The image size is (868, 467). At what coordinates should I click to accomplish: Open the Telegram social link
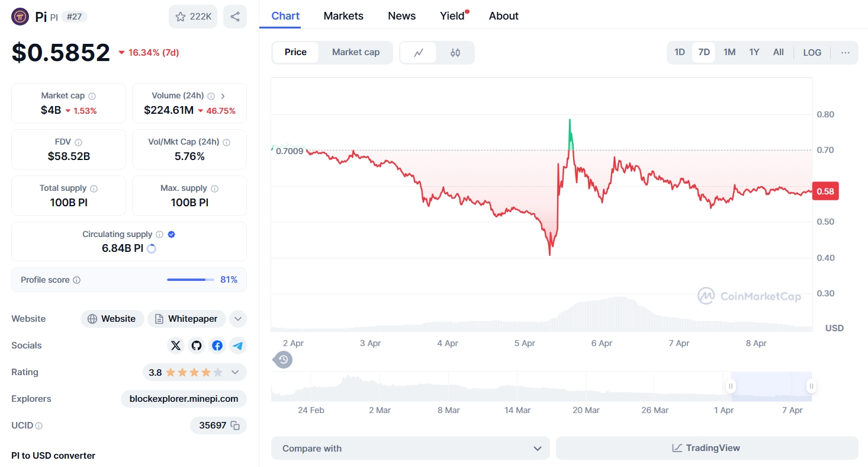coord(238,346)
